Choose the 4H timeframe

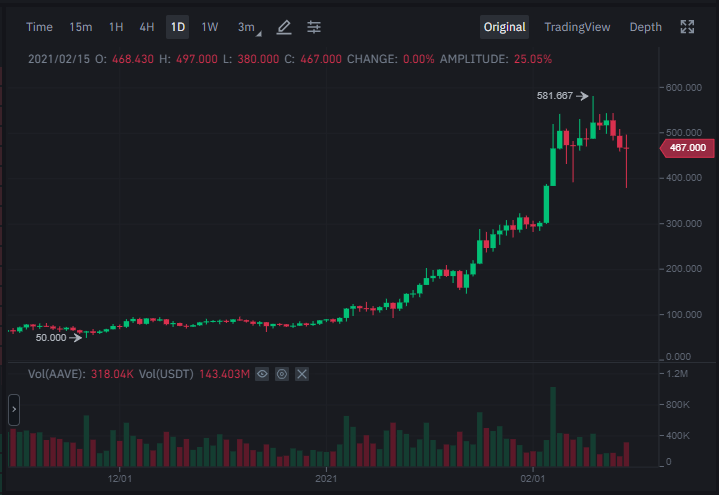point(147,27)
